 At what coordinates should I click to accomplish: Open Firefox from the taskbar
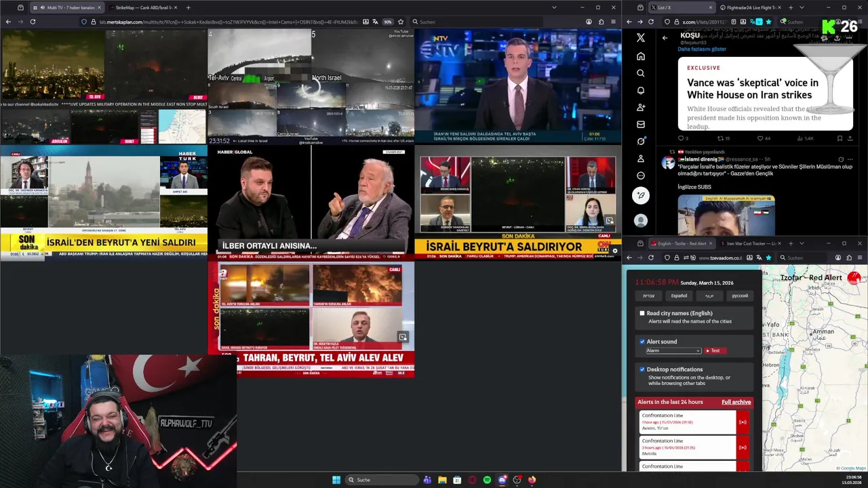532,480
